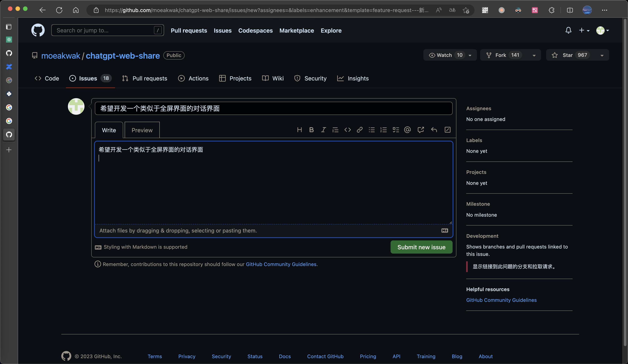Apply heading formatting in the issue editor
This screenshot has height=364, width=628.
299,130
